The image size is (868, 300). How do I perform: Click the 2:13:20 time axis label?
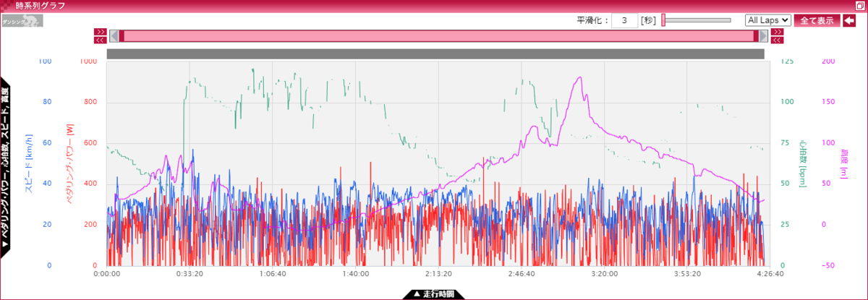tap(438, 274)
